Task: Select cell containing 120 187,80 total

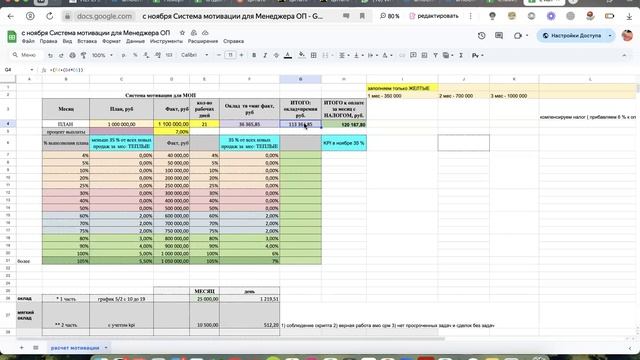Action: click(x=344, y=124)
